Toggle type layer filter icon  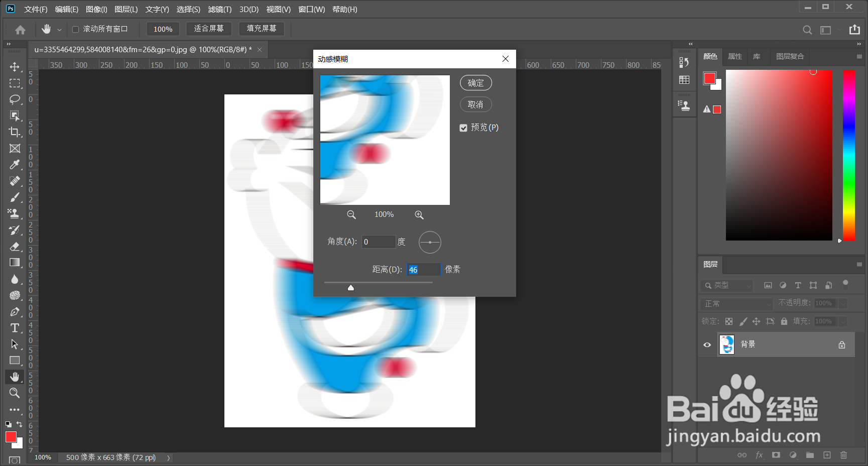[798, 285]
